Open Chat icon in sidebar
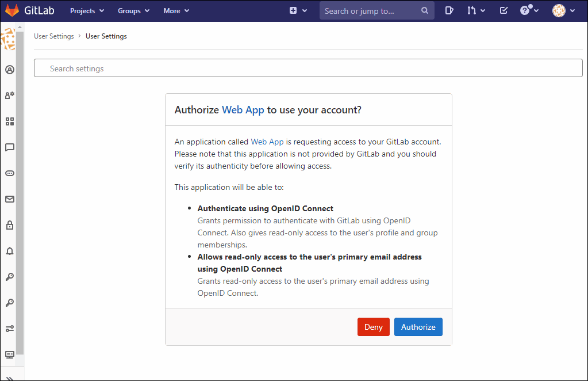Viewport: 588px width, 381px height. pos(10,147)
